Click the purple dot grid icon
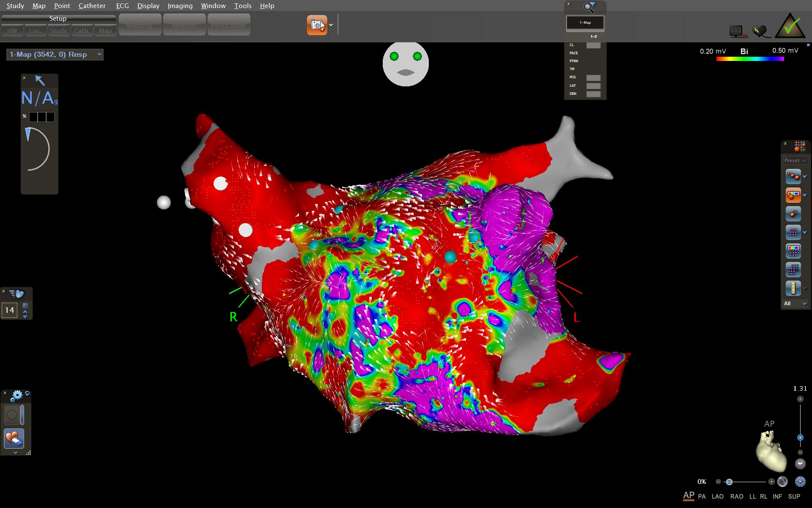 (793, 232)
